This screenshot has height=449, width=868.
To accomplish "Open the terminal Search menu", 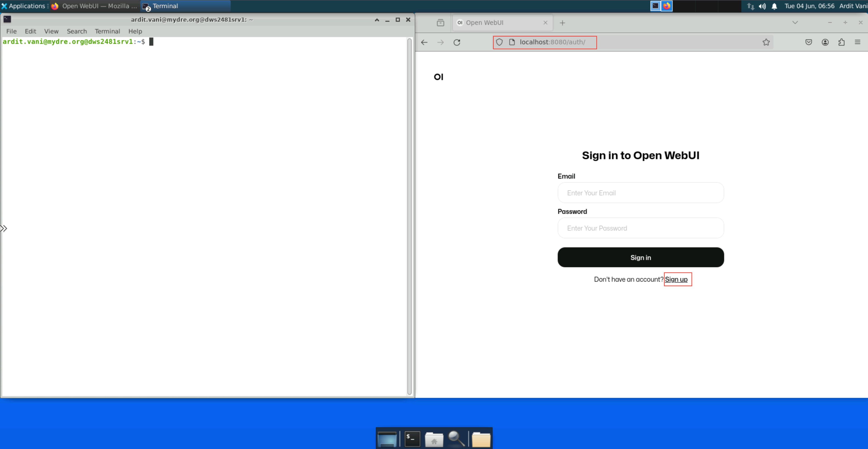I will coord(77,31).
